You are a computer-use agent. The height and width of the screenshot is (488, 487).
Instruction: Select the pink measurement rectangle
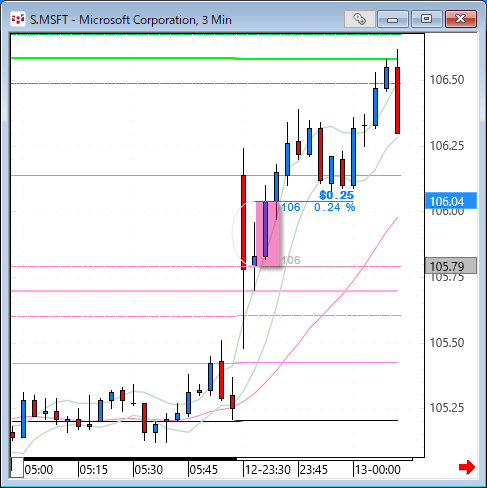tap(267, 234)
